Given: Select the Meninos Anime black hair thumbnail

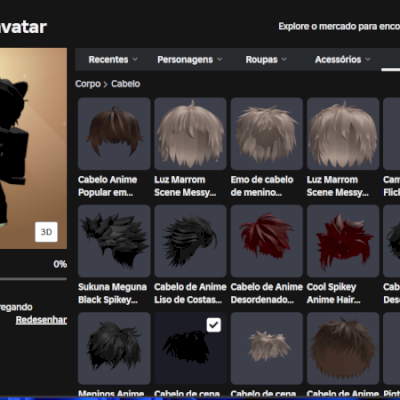Looking at the screenshot, I should 114,348.
